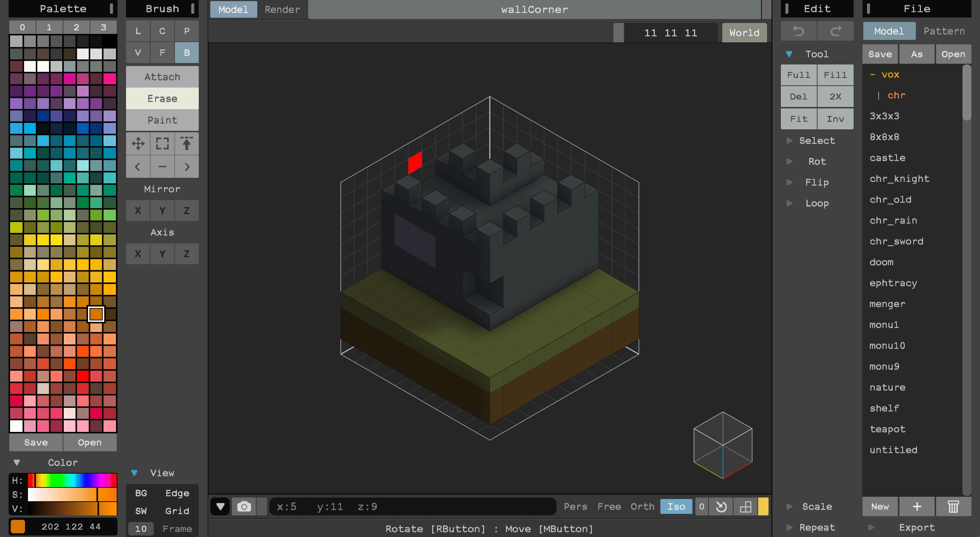The width and height of the screenshot is (980, 537).
Task: Select Attach brush mode
Action: click(x=162, y=77)
